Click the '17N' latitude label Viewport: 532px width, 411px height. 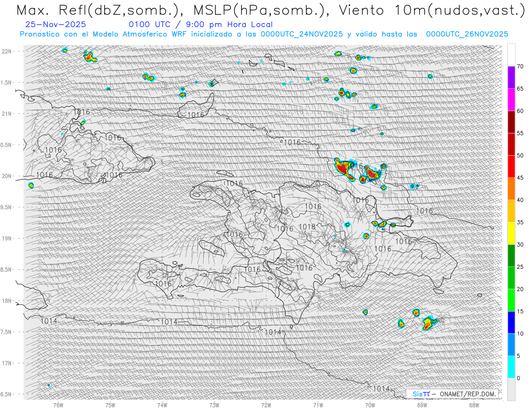6,363
